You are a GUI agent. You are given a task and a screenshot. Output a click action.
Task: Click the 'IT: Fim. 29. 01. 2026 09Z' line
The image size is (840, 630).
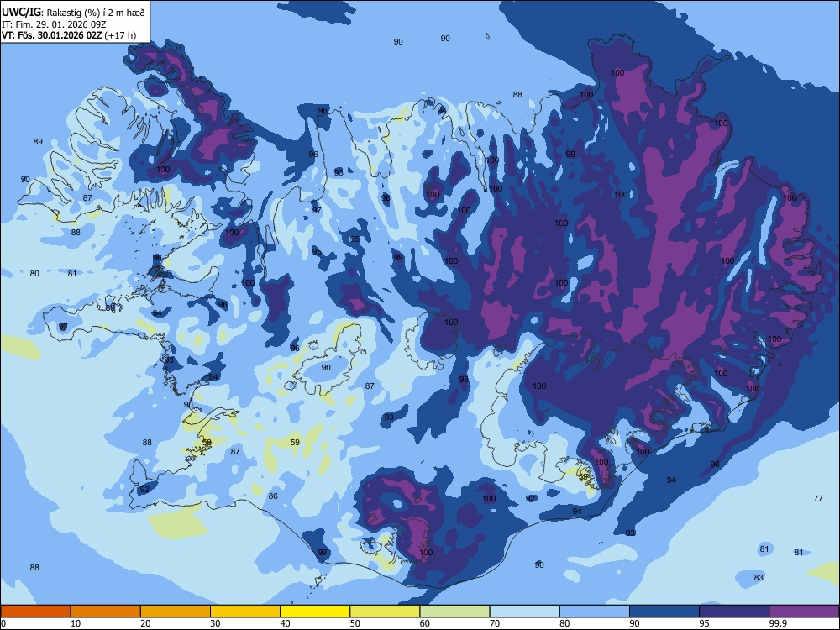tap(54, 24)
